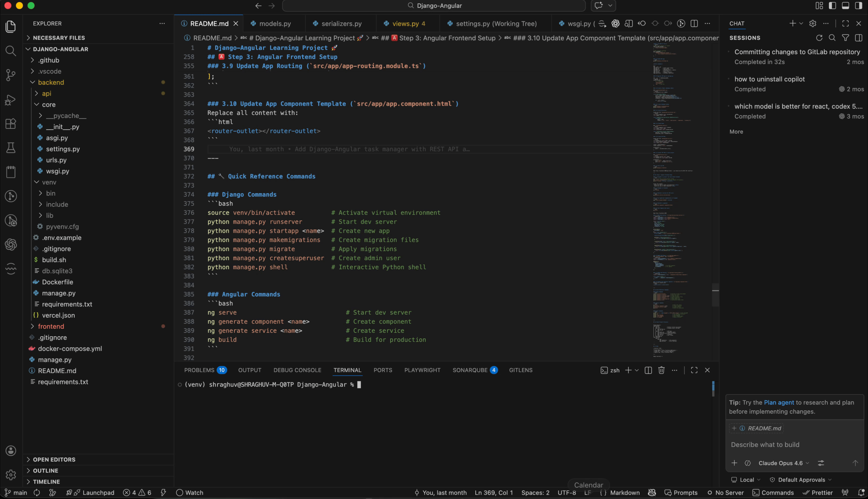The width and height of the screenshot is (868, 499).
Task: Toggle Watch in the status bar
Action: coord(189,492)
